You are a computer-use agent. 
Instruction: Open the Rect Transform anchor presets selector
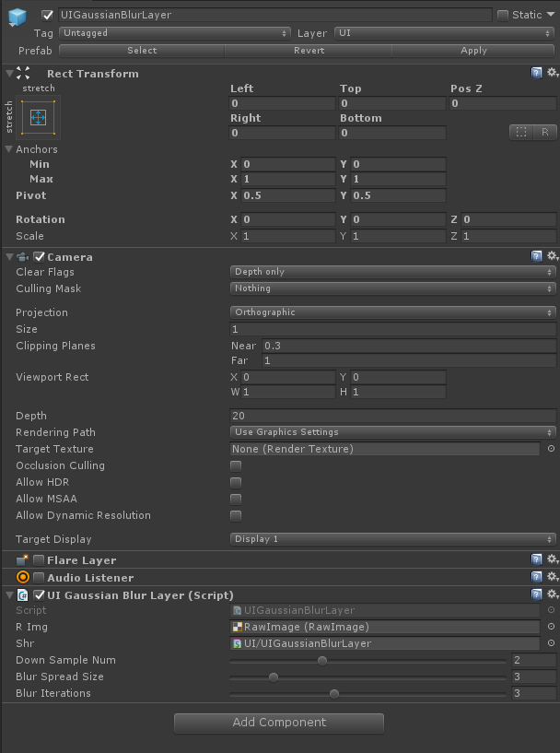click(36, 117)
